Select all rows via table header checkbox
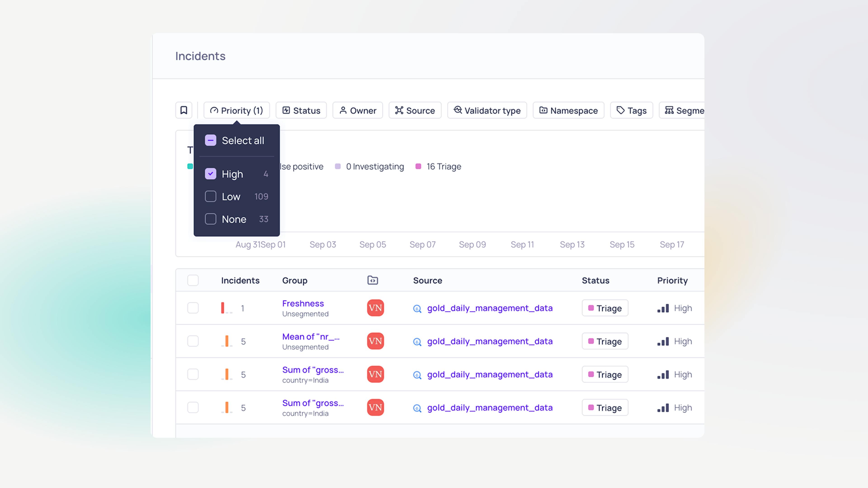 tap(193, 280)
